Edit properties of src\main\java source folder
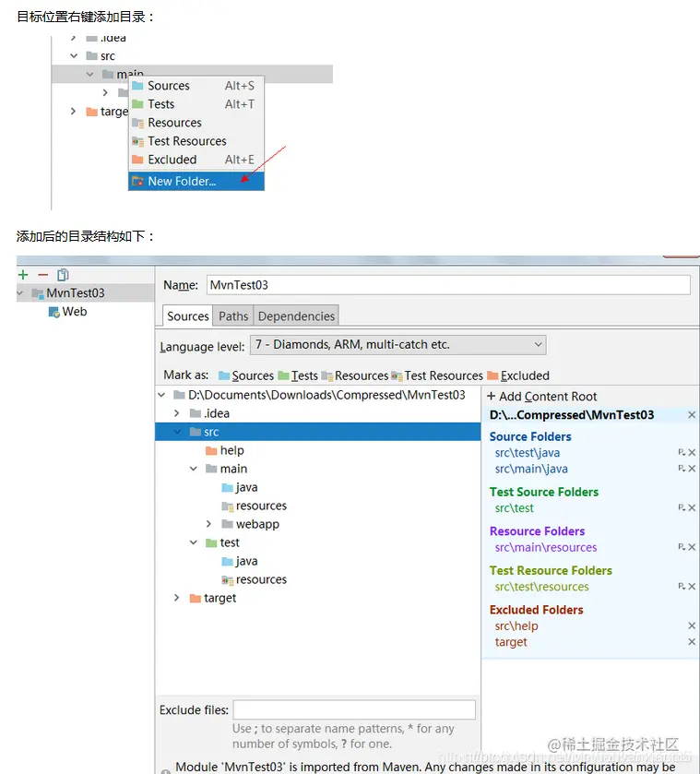Image resolution: width=700 pixels, height=774 pixels. [682, 469]
